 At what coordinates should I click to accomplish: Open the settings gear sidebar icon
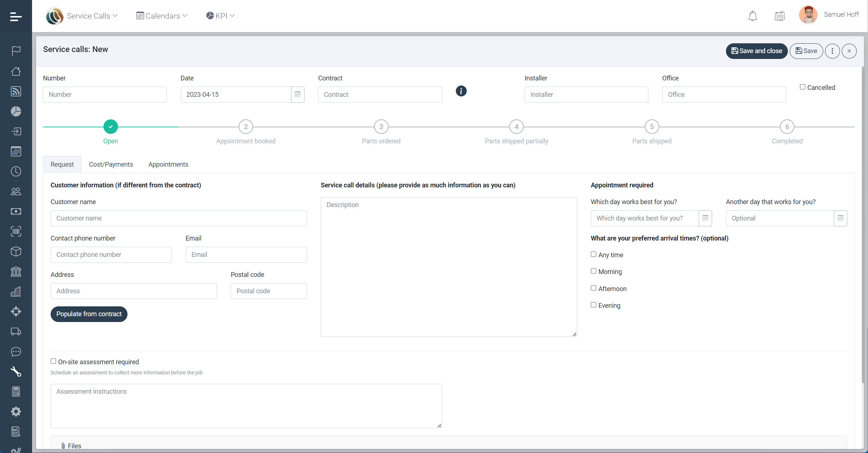pos(16,412)
